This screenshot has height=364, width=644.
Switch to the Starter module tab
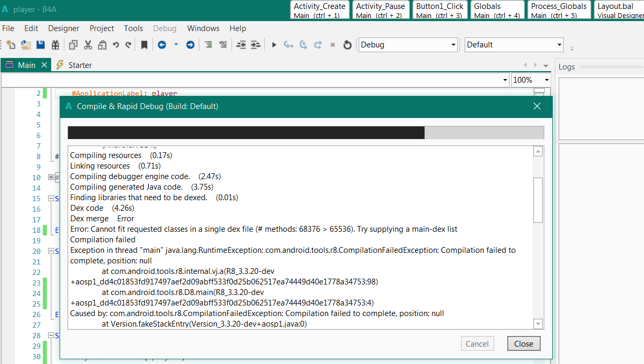[x=74, y=65]
